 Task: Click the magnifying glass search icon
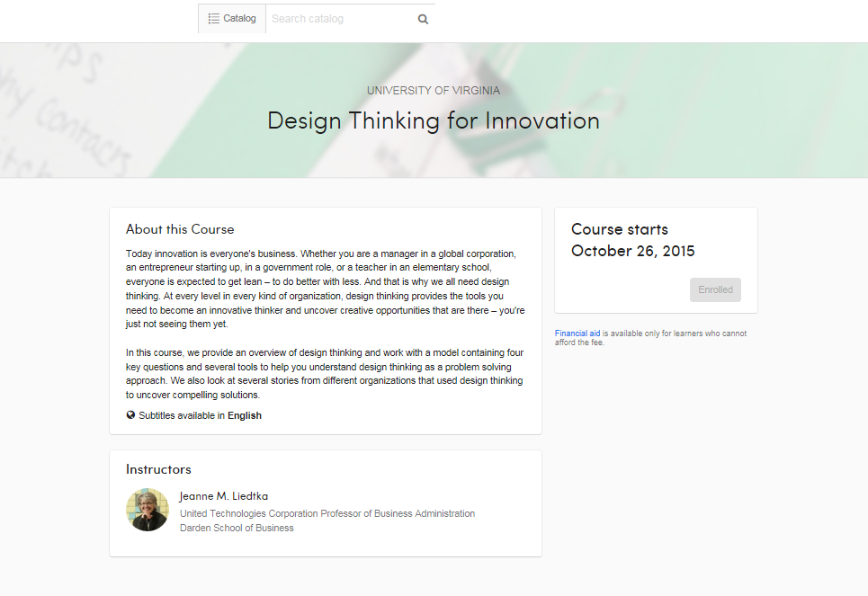[423, 20]
